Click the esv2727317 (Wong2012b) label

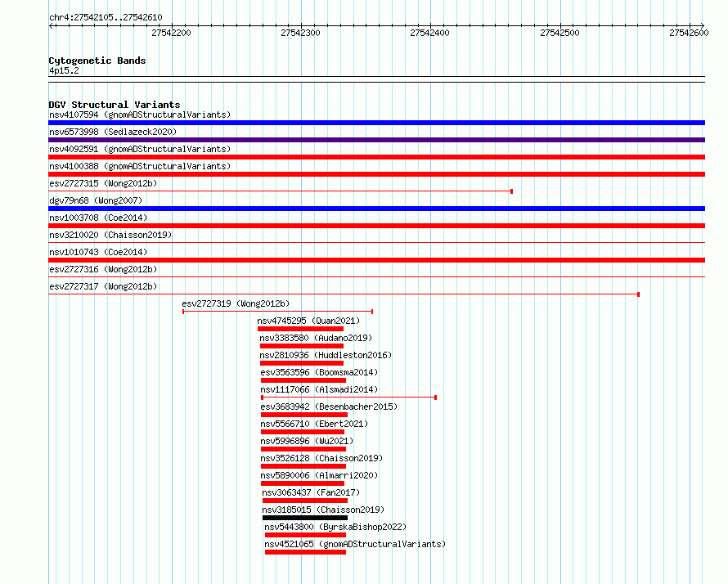coord(103,286)
